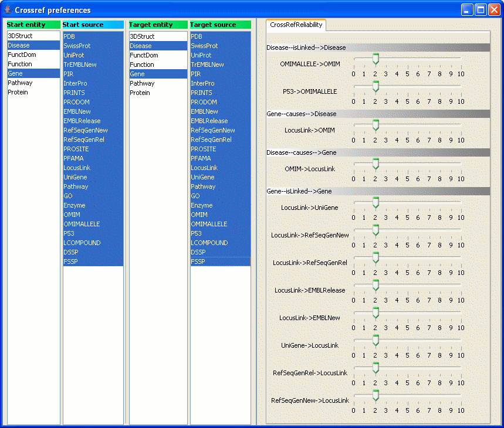Select FSSP in Start source list

click(x=93, y=261)
